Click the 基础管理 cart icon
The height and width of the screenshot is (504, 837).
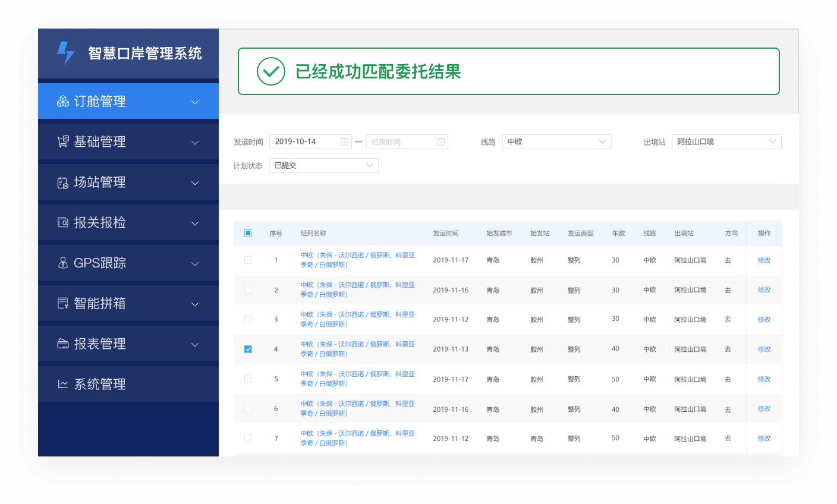[x=63, y=142]
